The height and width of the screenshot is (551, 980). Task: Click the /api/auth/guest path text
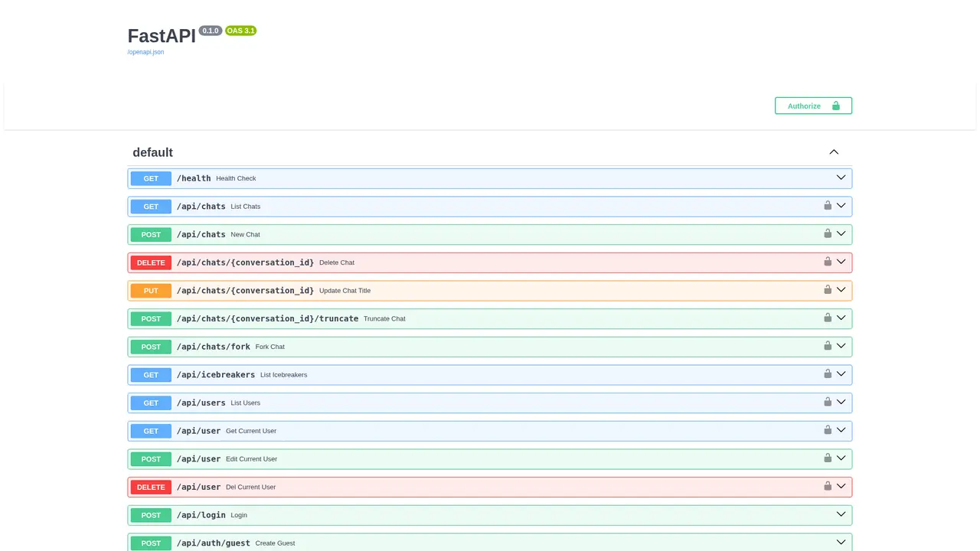pyautogui.click(x=214, y=543)
